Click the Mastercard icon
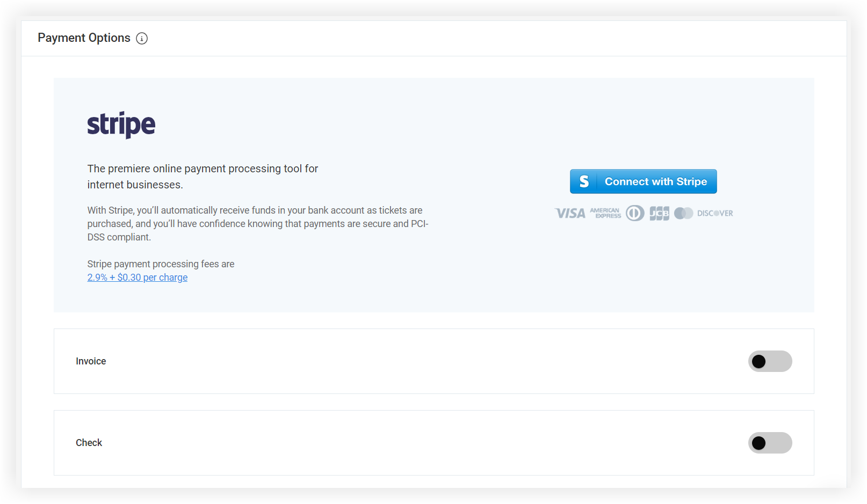This screenshot has height=504, width=867. tap(684, 213)
